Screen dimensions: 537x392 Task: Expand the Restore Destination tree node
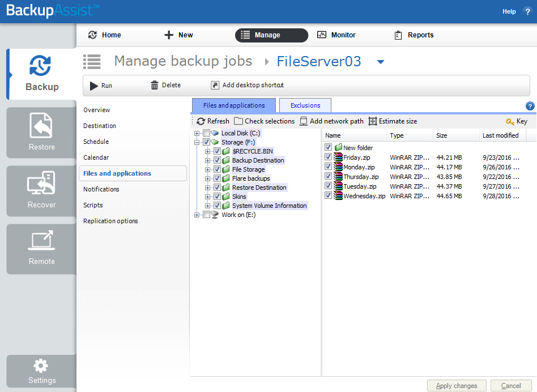[x=207, y=188]
